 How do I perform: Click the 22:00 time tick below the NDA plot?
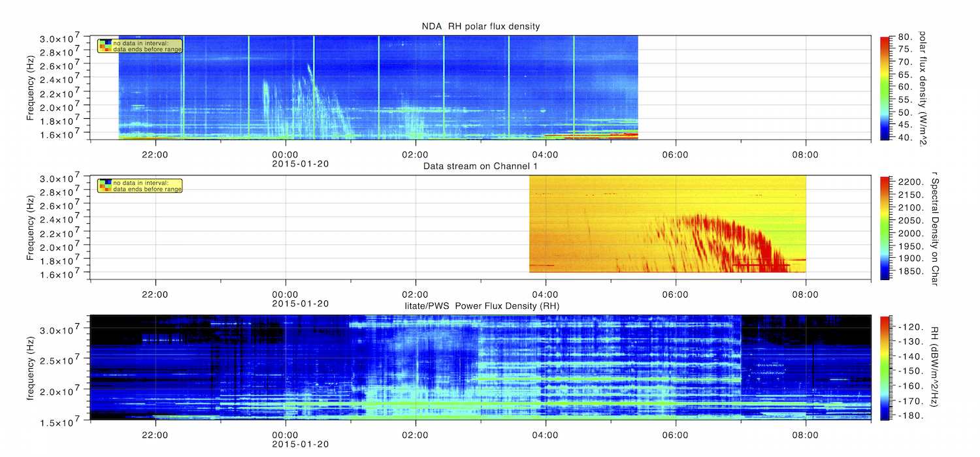[155, 154]
